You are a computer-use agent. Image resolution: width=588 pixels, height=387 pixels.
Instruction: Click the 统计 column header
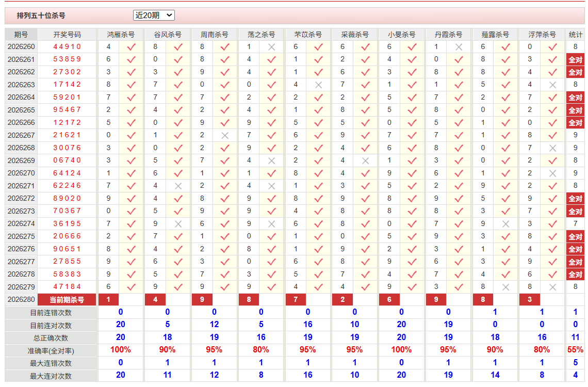click(576, 35)
